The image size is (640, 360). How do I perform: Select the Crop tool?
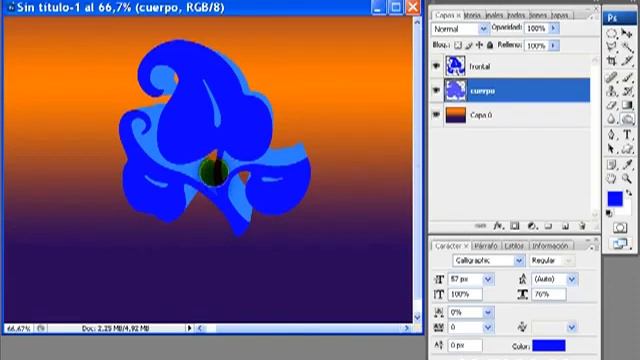click(611, 61)
